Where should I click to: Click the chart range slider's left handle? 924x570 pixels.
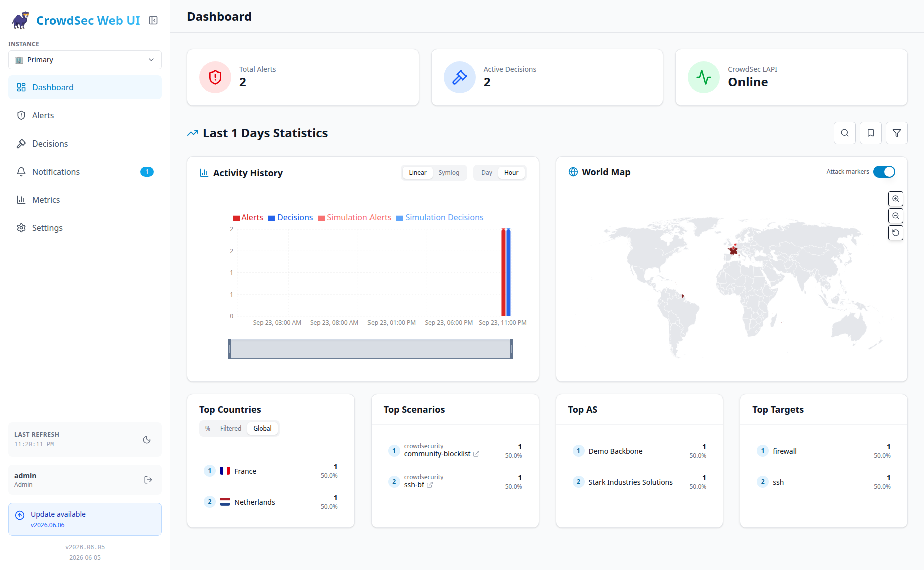(x=230, y=349)
